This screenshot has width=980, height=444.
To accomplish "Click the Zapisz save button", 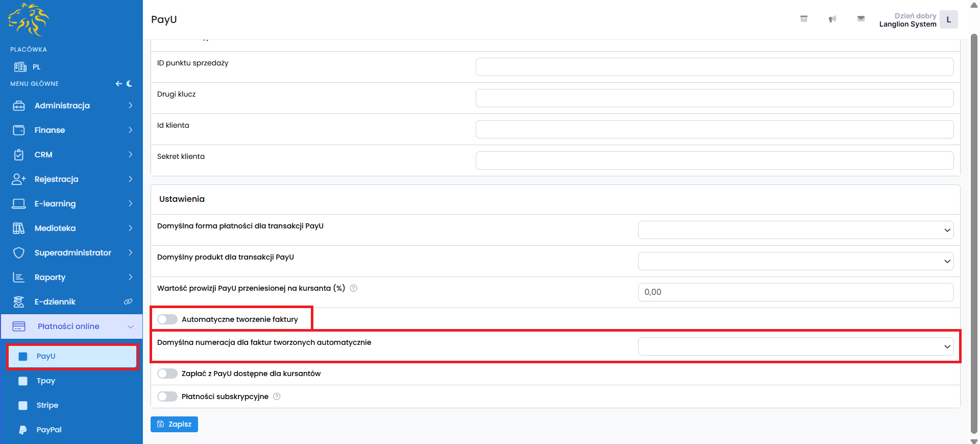I will pos(174,424).
